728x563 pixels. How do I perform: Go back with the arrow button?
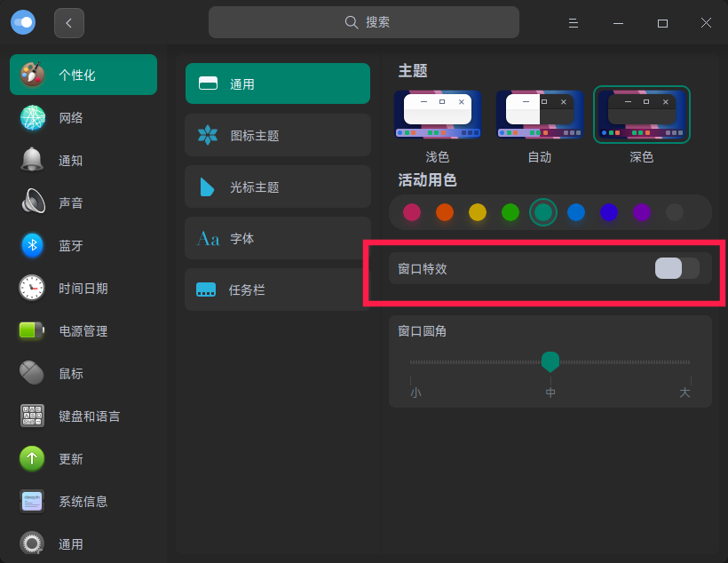pyautogui.click(x=68, y=23)
